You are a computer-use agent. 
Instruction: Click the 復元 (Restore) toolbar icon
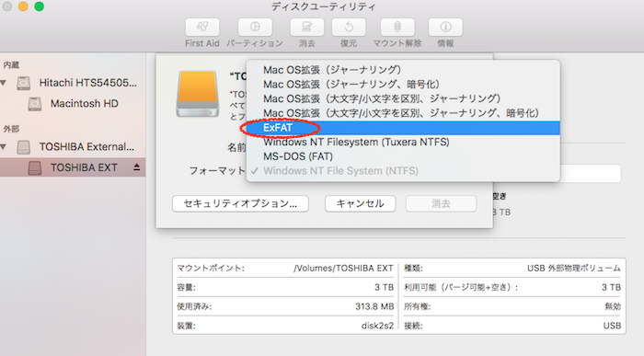349,27
